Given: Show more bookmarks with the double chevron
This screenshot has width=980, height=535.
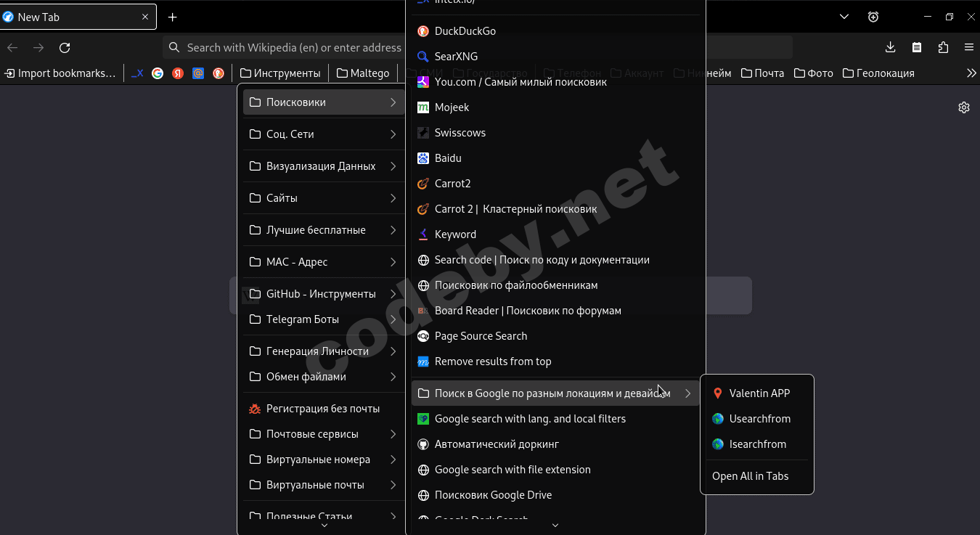Looking at the screenshot, I should pos(972,73).
